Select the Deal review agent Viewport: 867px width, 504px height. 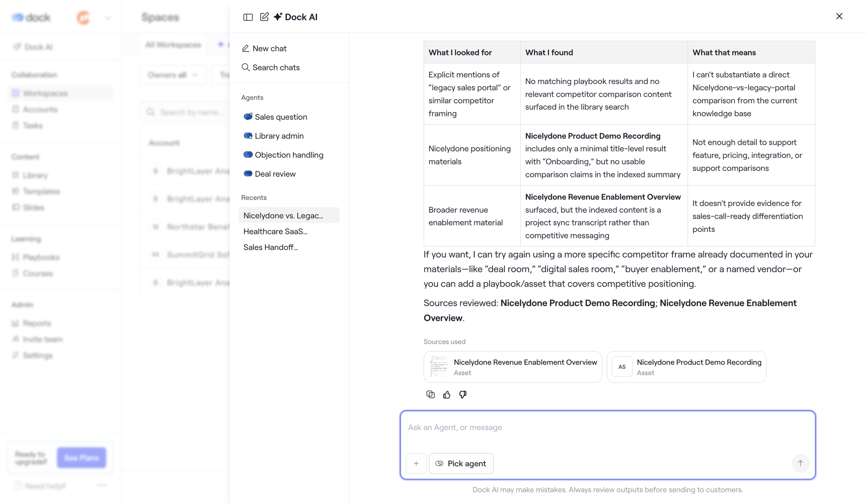[270, 174]
